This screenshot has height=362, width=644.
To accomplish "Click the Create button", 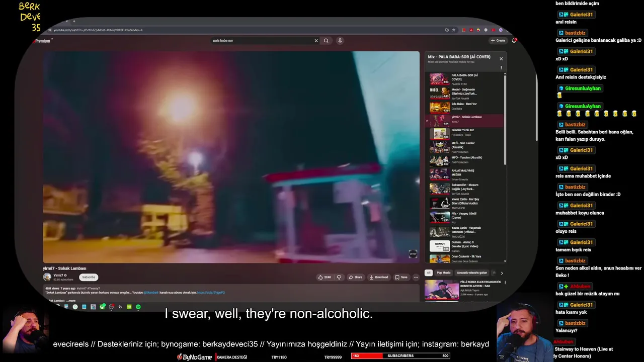I will 498,40.
